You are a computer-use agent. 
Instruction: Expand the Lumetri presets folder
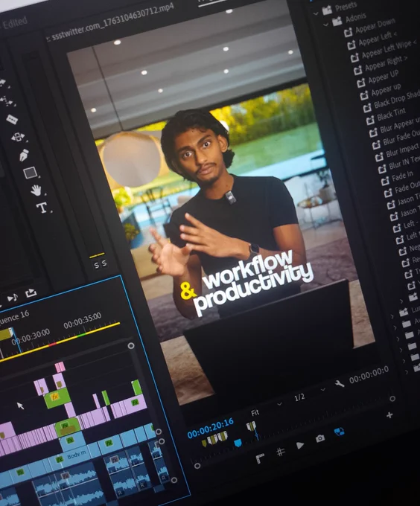[x=392, y=316]
